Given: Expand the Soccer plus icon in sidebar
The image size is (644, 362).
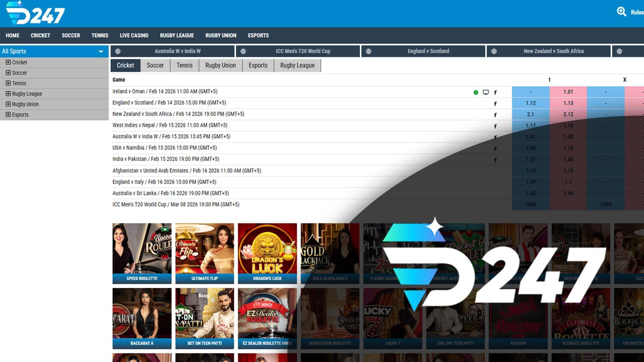Looking at the screenshot, I should click(8, 73).
